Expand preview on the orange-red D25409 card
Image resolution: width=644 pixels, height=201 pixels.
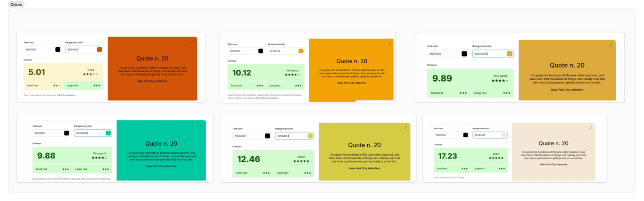(192, 42)
